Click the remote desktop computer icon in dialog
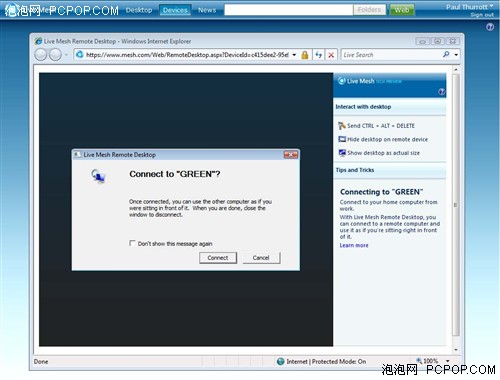This screenshot has width=500, height=380. click(98, 176)
